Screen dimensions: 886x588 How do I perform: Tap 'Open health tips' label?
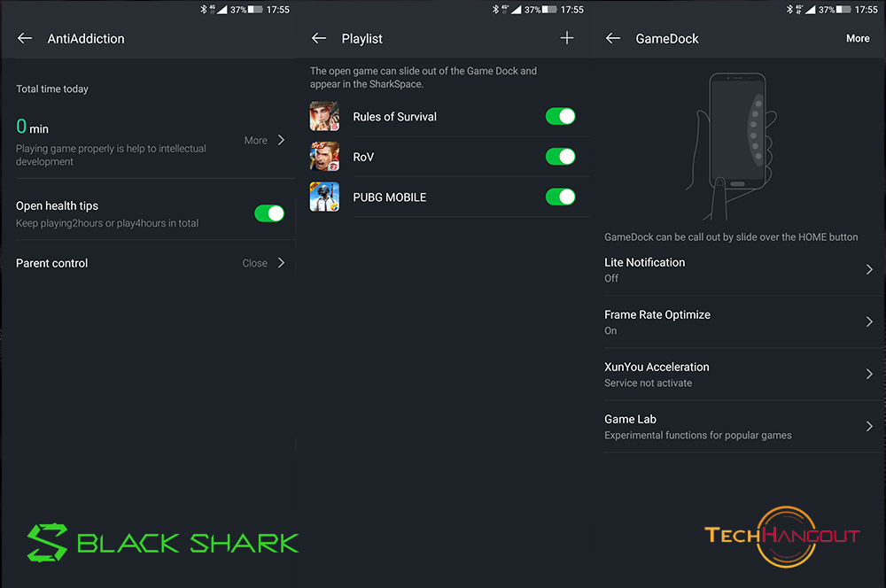[57, 205]
